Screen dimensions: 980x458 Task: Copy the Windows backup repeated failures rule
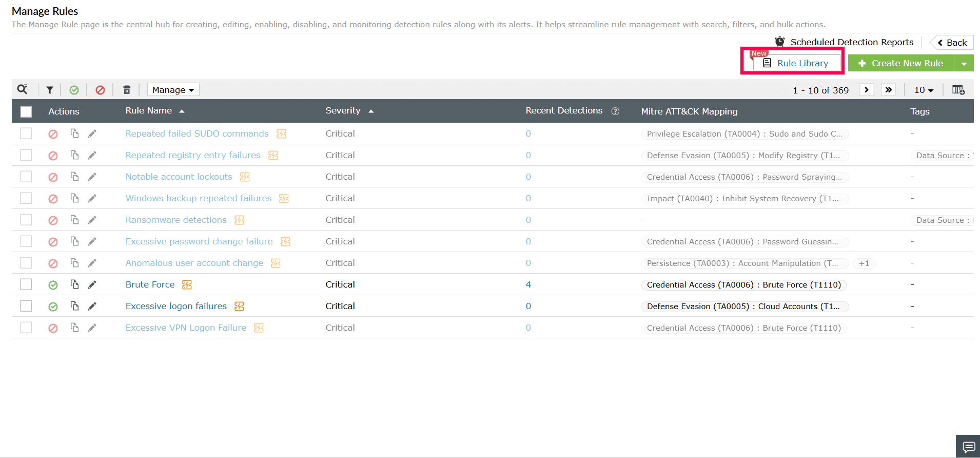pos(74,198)
